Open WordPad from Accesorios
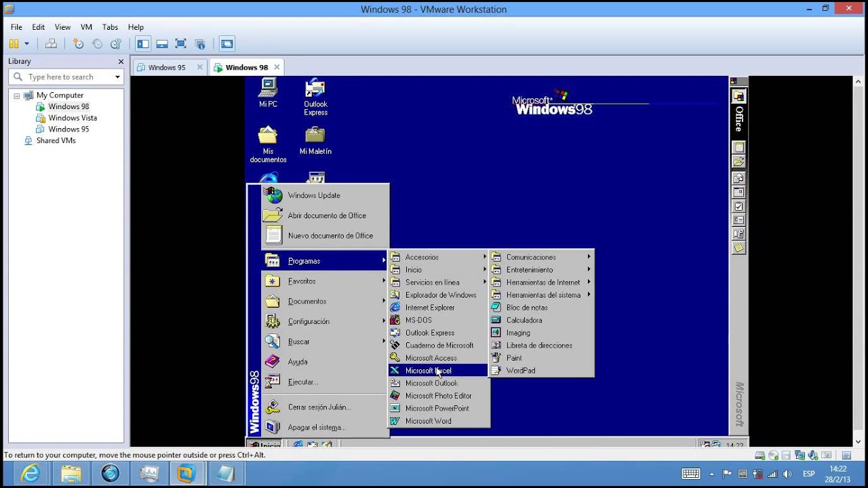Image resolution: width=868 pixels, height=488 pixels. click(x=542, y=371)
